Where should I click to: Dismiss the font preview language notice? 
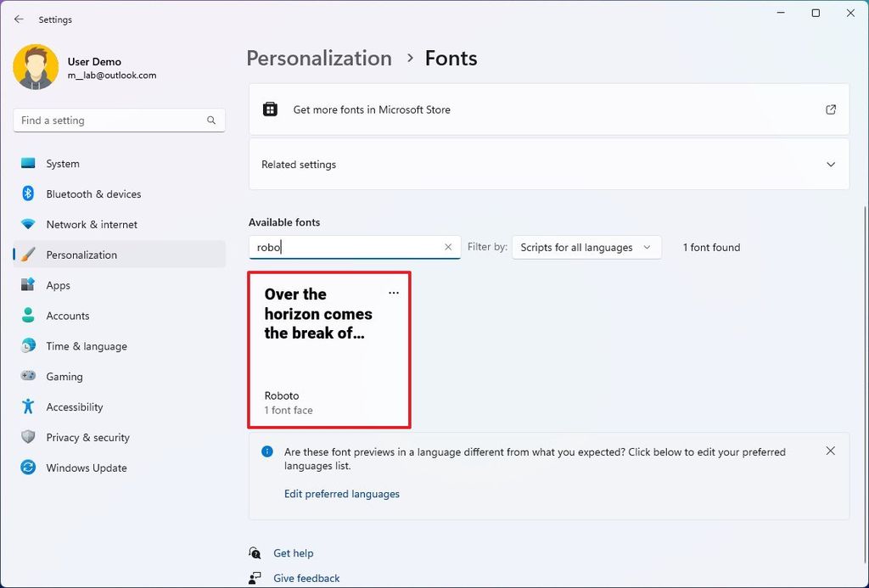tap(830, 451)
